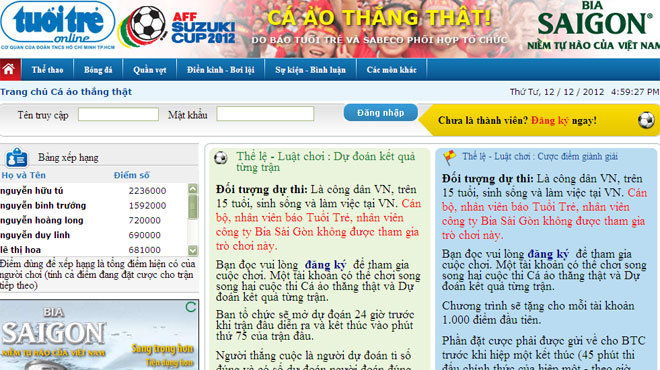Screen dimensions: 660x370
Task: Open the Bóng đá menu
Action: click(x=98, y=70)
